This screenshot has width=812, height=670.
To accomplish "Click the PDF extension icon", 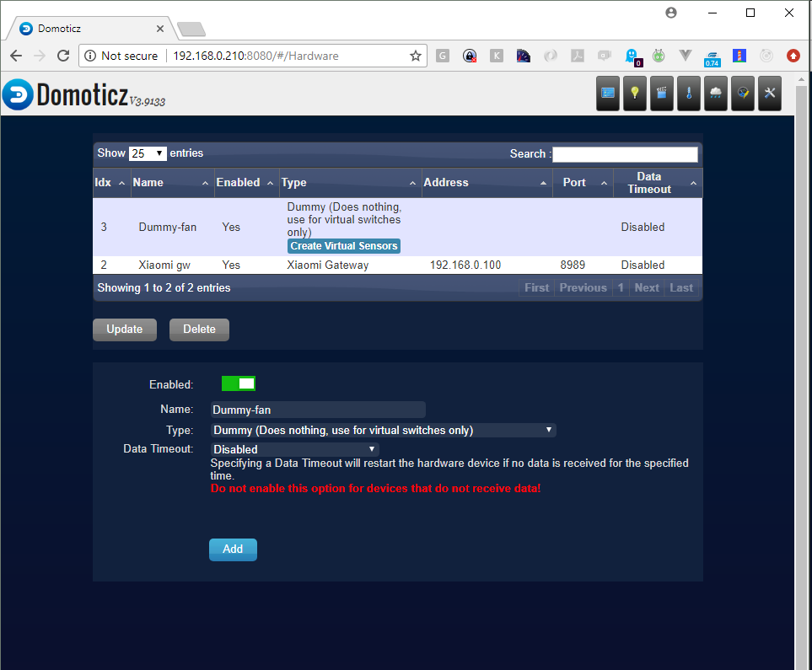I will coord(577,56).
